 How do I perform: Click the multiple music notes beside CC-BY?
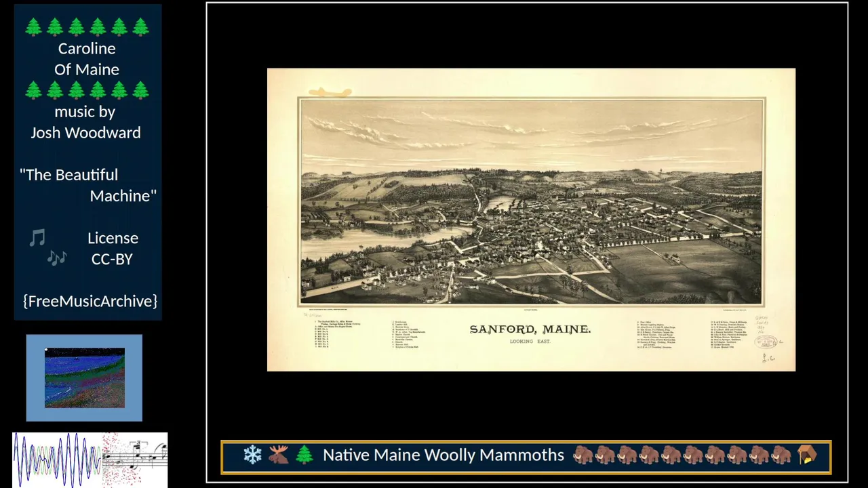[57, 258]
